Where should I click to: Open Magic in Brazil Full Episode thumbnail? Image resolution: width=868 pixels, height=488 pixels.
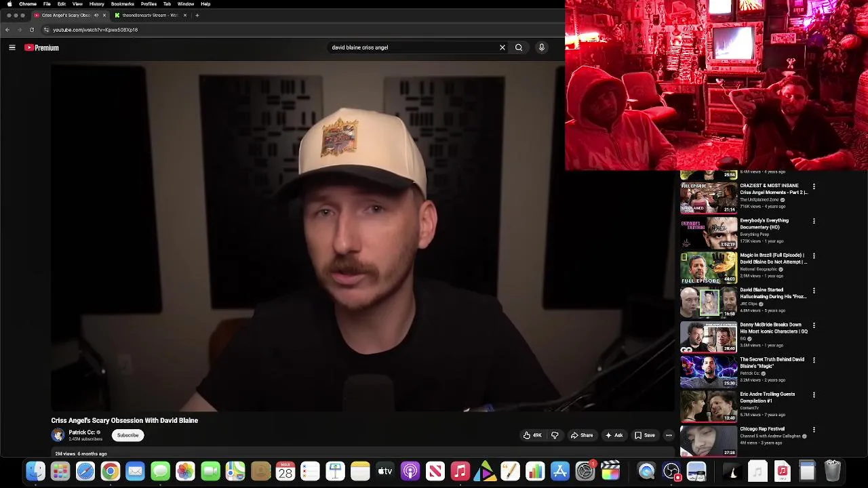(709, 268)
